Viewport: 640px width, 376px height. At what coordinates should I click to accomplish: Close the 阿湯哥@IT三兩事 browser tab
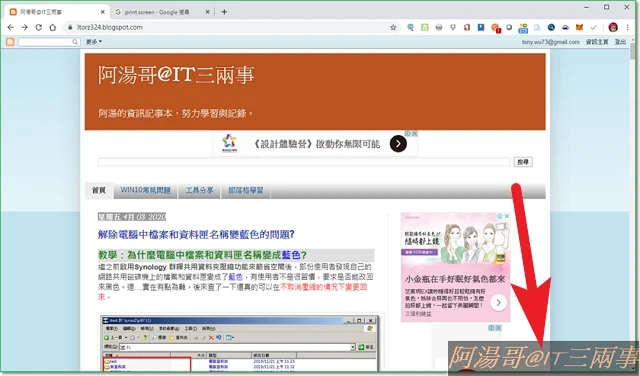click(x=102, y=12)
